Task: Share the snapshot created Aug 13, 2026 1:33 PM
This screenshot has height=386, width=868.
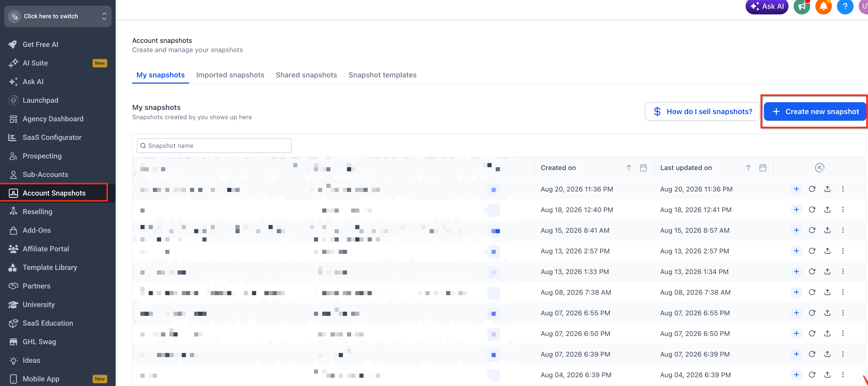Action: [827, 271]
